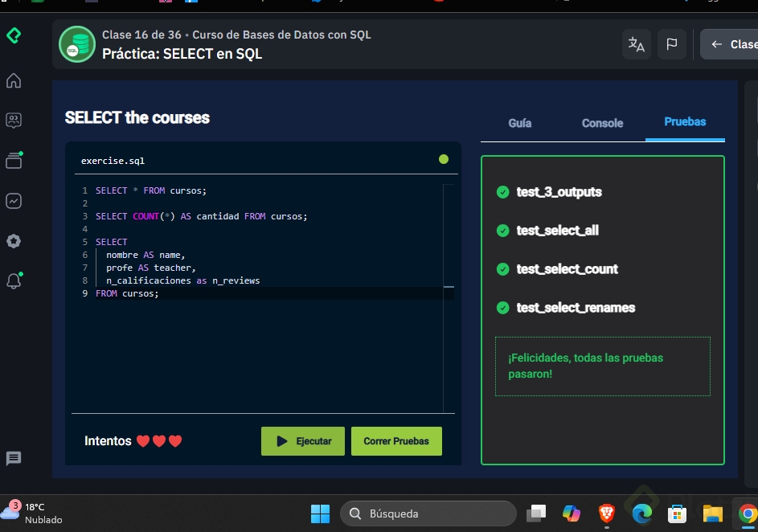Click the Correr Pruebas button
The image size is (758, 532).
(x=396, y=441)
